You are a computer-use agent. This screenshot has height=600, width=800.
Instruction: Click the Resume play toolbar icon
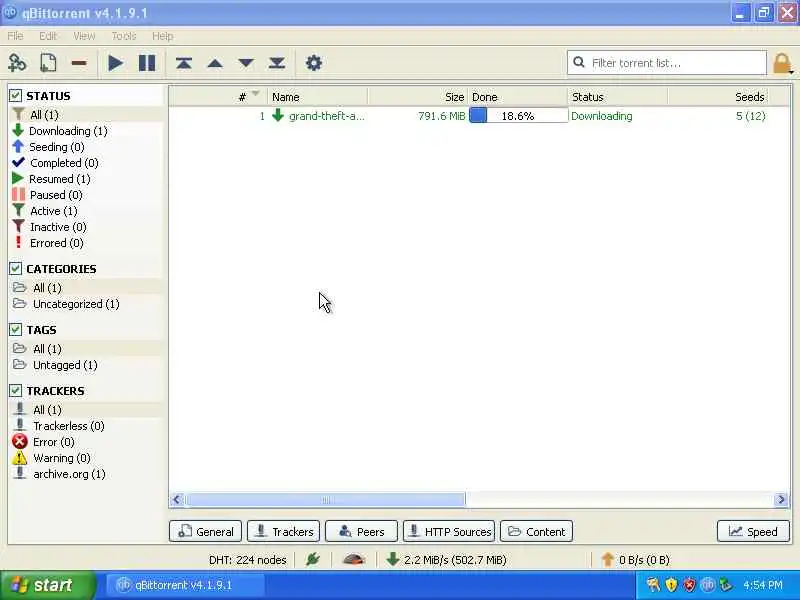[x=116, y=63]
